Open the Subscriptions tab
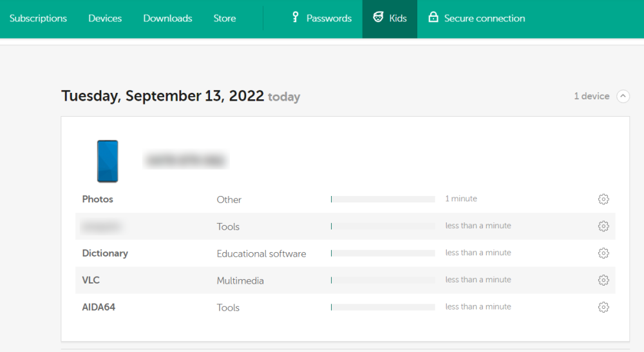The width and height of the screenshot is (644, 352). pos(38,19)
